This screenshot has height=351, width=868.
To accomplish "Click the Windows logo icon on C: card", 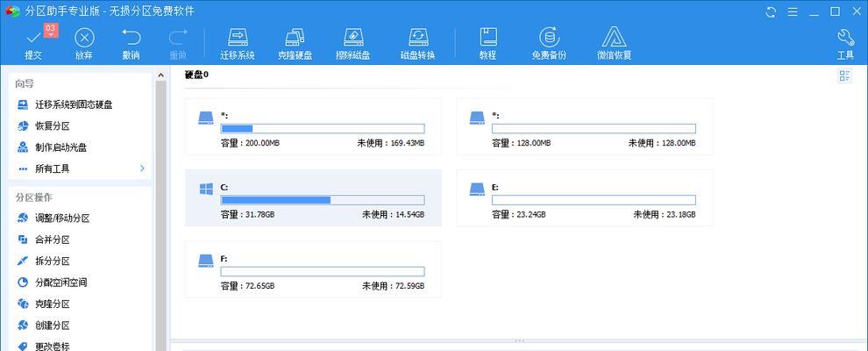I will click(206, 190).
